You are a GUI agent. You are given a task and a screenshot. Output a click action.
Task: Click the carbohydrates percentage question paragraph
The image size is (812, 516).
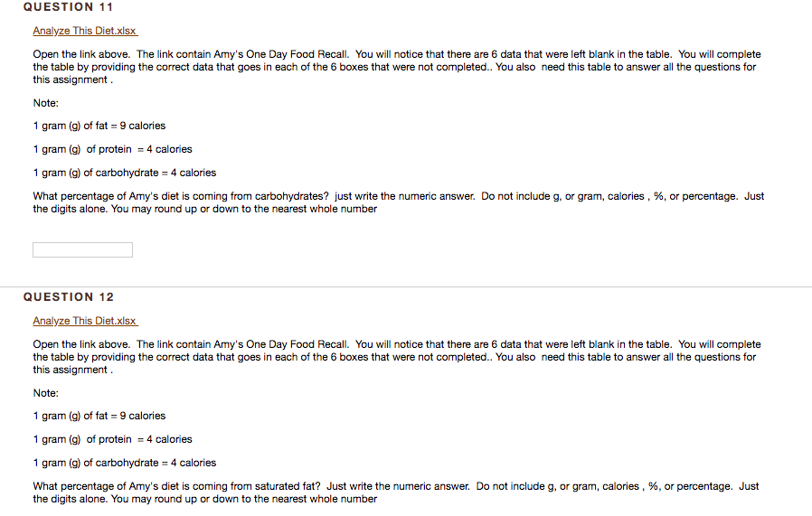(x=398, y=202)
